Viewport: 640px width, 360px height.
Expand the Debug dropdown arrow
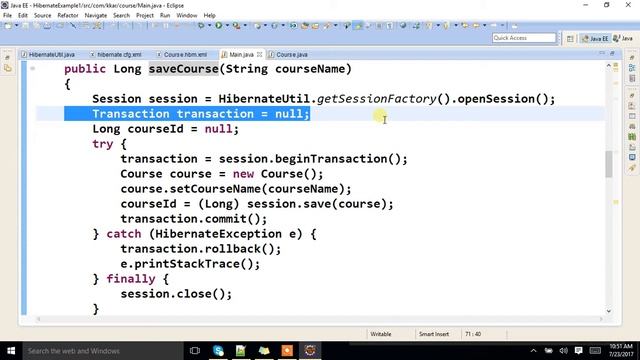209,26
